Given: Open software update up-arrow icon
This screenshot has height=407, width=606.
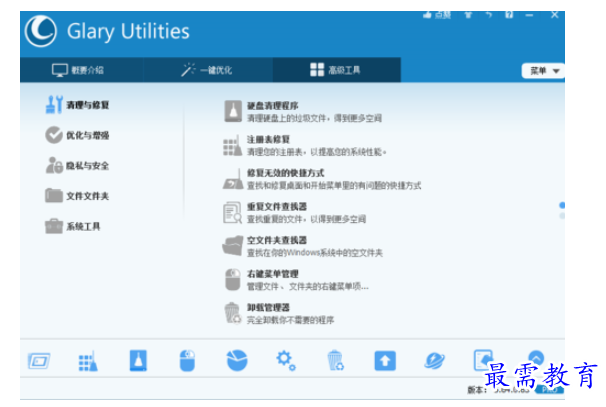Looking at the screenshot, I should click(x=385, y=361).
